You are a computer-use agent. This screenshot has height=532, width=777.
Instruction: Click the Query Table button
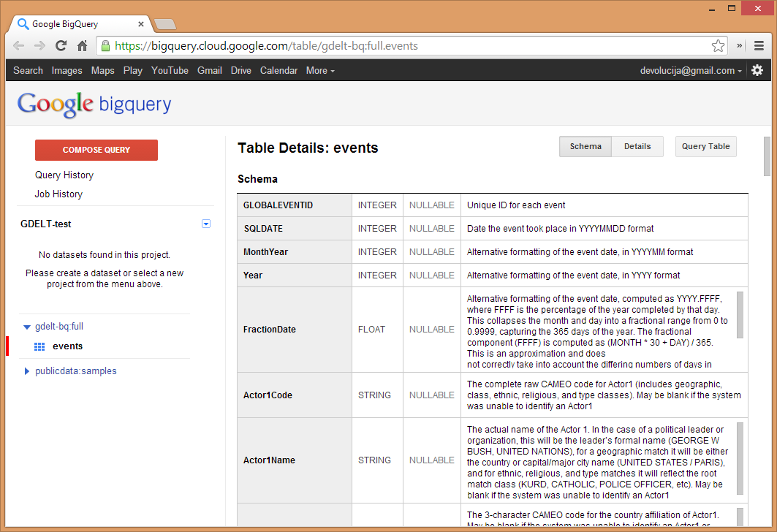coord(705,146)
